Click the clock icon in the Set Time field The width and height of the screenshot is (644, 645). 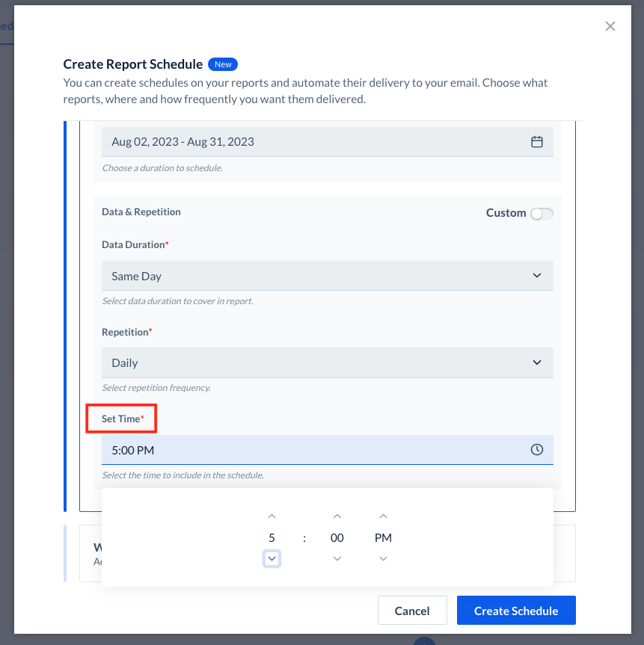click(x=537, y=449)
